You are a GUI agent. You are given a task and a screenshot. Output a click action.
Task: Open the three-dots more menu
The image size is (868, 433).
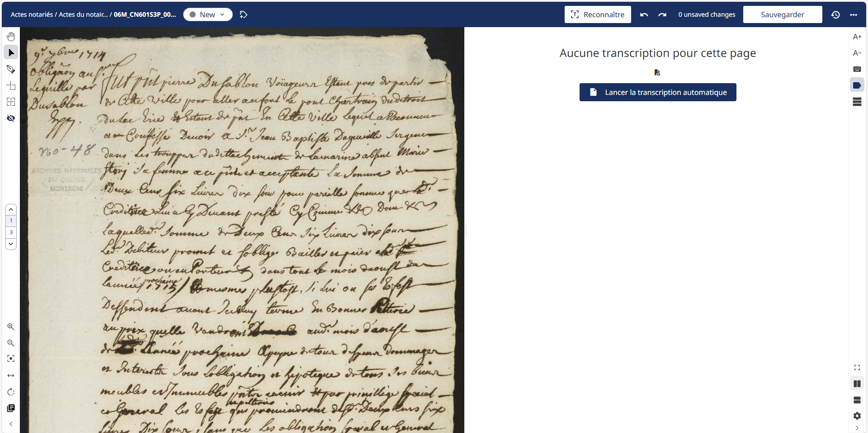pyautogui.click(x=854, y=14)
